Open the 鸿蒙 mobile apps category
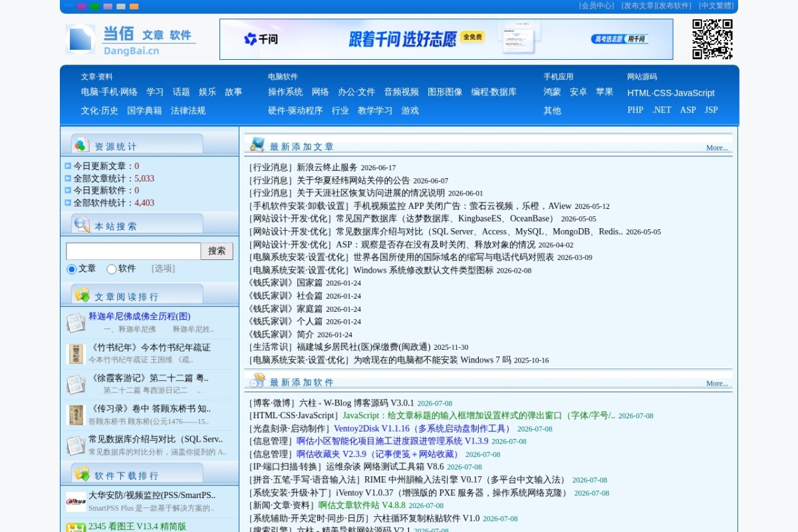The height and width of the screenshot is (532, 798). (x=552, y=92)
